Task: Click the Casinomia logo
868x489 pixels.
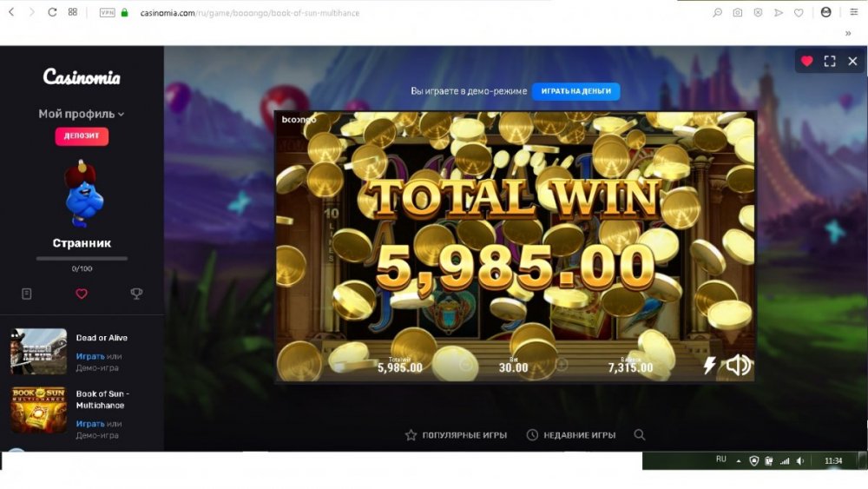Action: (82, 77)
